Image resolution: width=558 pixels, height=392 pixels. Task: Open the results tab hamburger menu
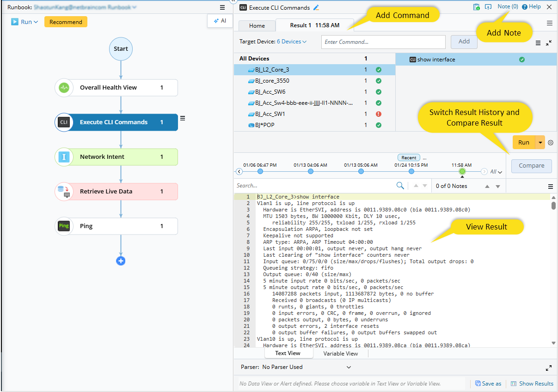[550, 23]
